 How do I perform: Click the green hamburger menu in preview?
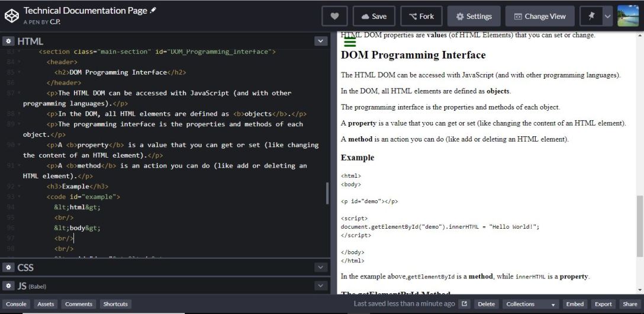click(x=350, y=42)
